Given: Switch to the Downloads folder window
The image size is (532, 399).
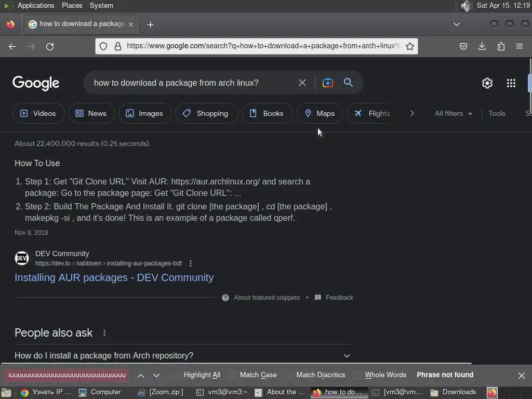Looking at the screenshot, I should (454, 392).
